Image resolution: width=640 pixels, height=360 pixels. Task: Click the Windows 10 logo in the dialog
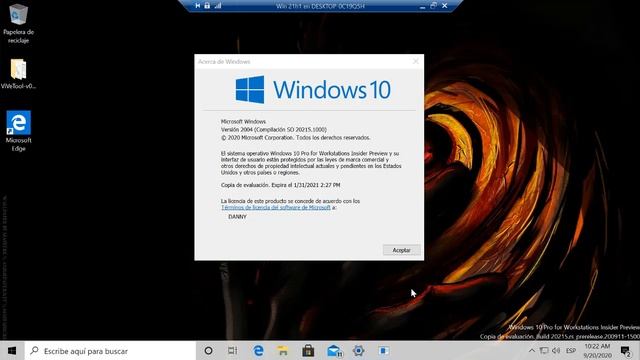313,89
